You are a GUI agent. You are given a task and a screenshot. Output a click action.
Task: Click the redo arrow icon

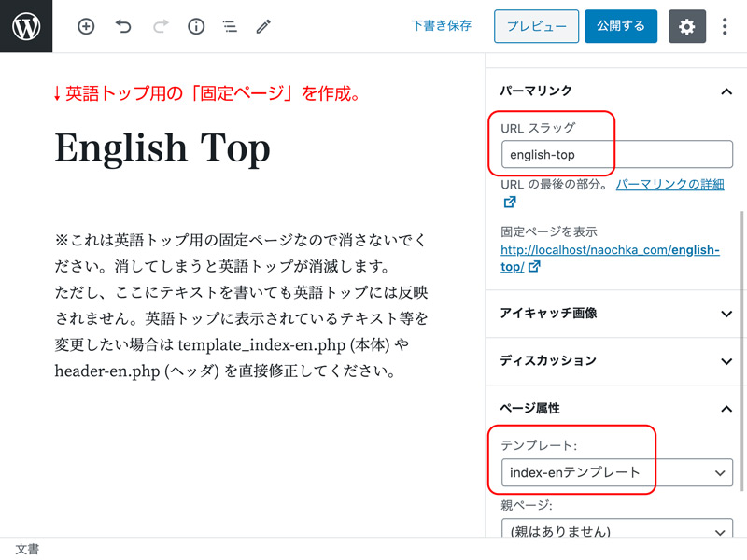pyautogui.click(x=160, y=27)
